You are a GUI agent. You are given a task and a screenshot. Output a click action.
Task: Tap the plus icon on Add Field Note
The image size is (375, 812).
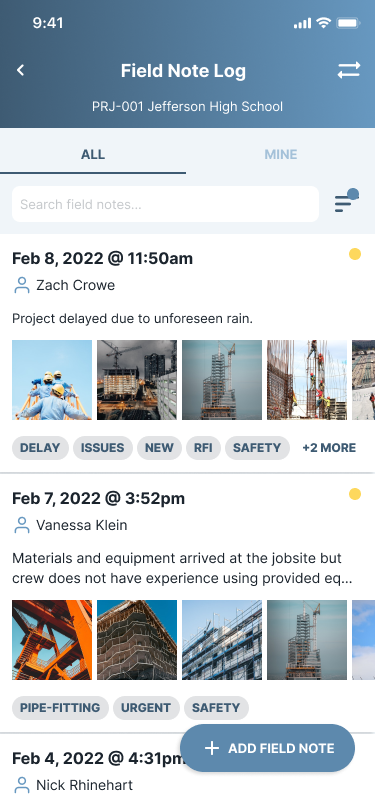[212, 748]
